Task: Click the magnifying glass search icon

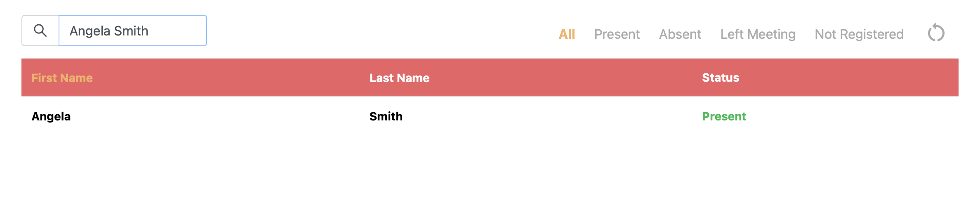Action: coord(40,31)
